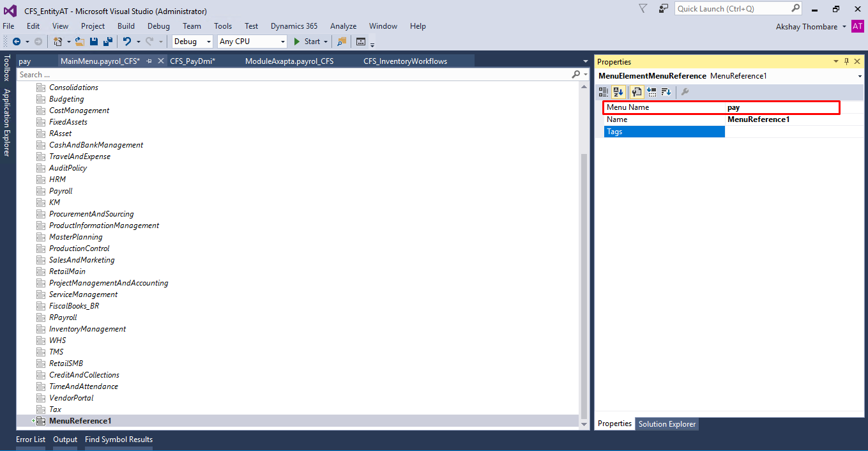Click the search magnifier icon in designer
868x451 pixels.
575,75
